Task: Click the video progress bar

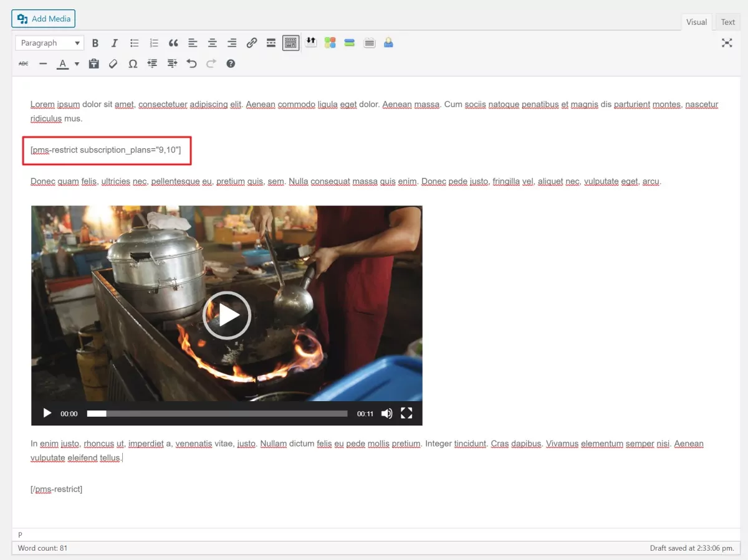Action: 217,414
